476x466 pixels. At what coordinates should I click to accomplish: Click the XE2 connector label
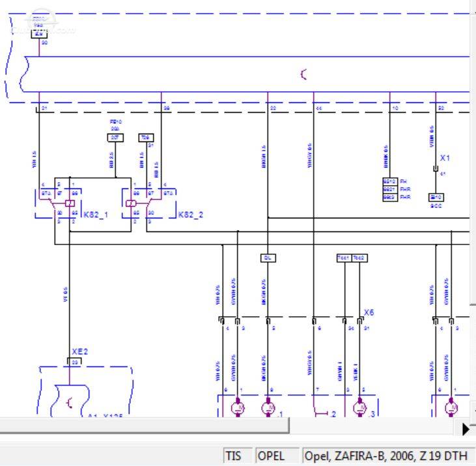80,351
